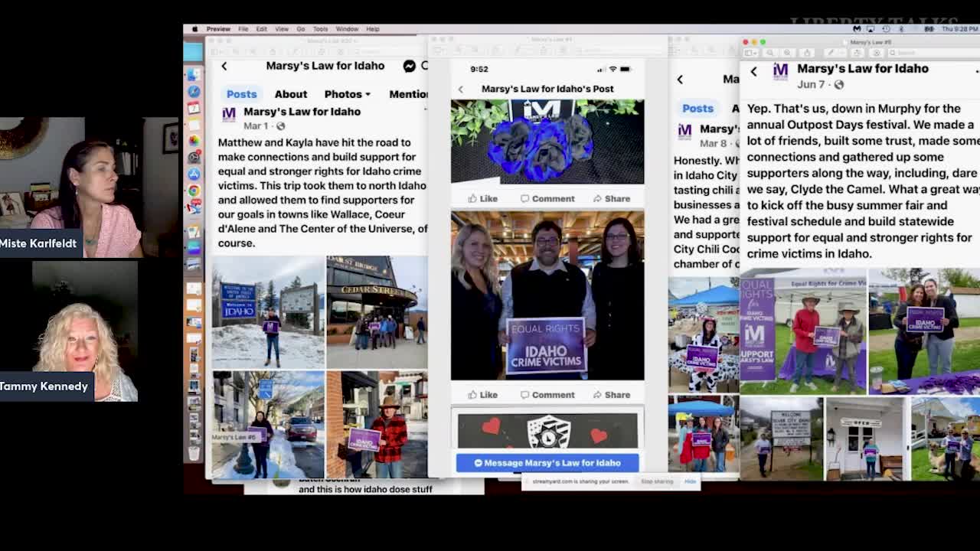Click the share icon in Marsy's Law #5 toolbar
The image size is (980, 551).
[x=806, y=53]
